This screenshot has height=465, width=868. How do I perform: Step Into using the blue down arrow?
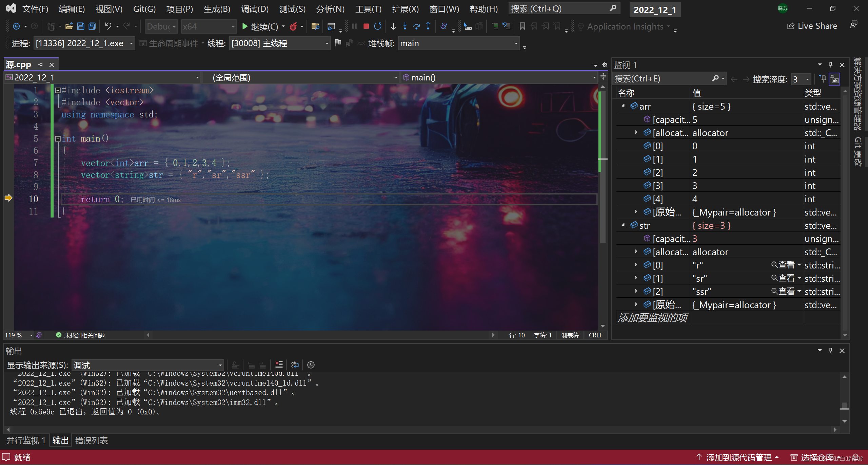click(405, 26)
